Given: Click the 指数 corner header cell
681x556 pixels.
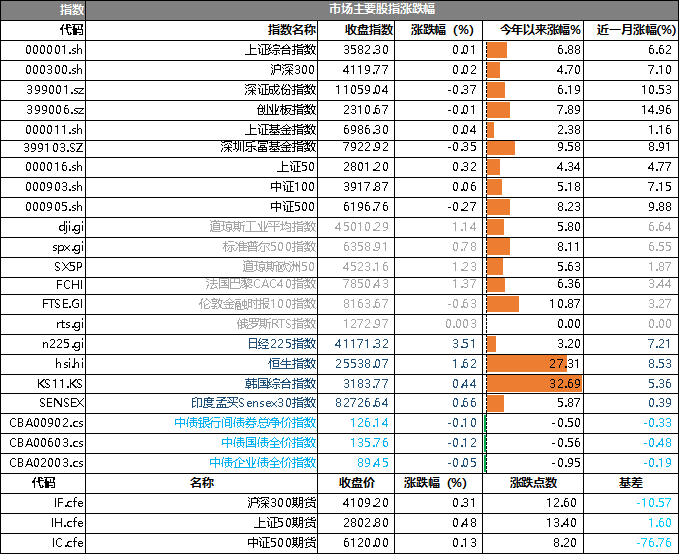Looking at the screenshot, I should click(x=43, y=10).
